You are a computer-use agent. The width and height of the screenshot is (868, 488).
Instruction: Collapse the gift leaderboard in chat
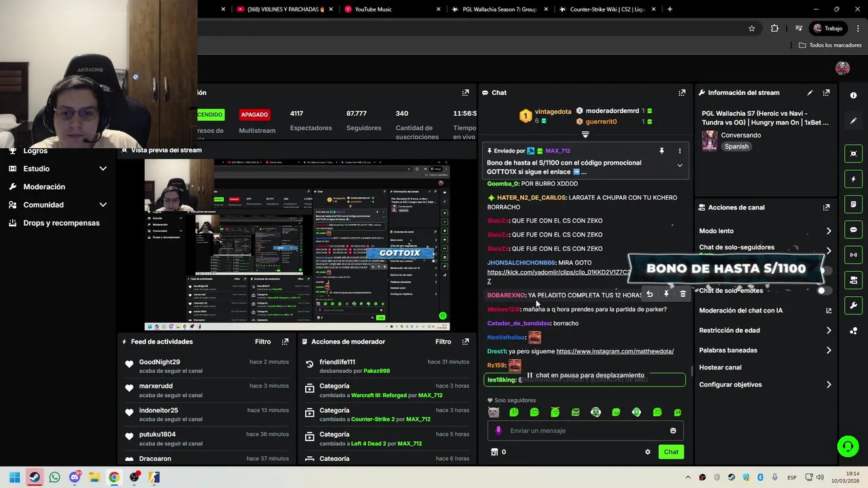click(585, 135)
